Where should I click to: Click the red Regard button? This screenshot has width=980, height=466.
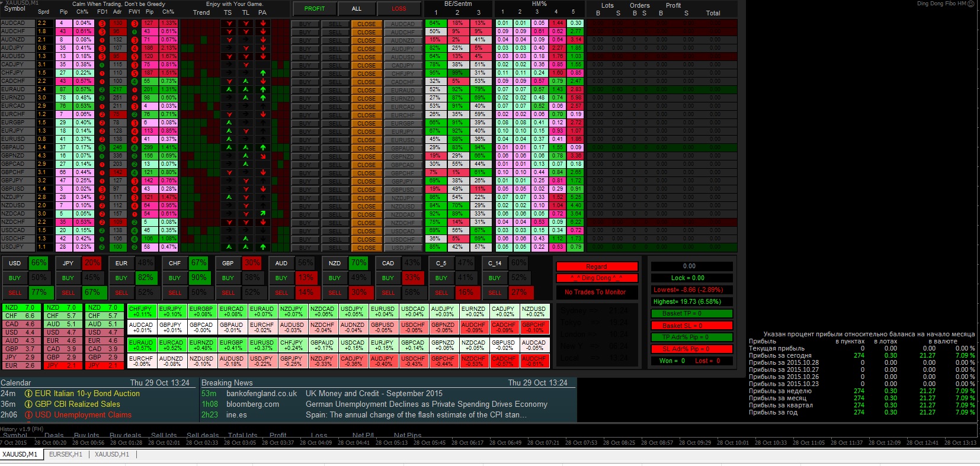pyautogui.click(x=597, y=266)
